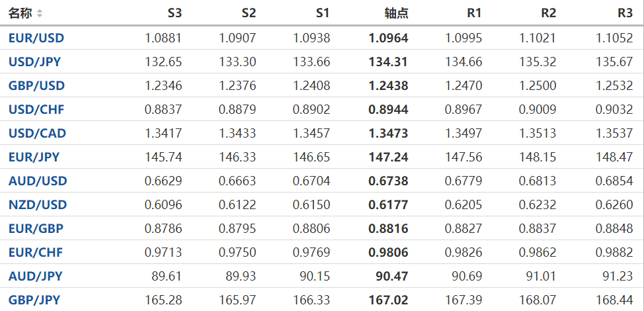Click the AUD/USD pair link
Screen dimensions: 644x311
coord(37,181)
